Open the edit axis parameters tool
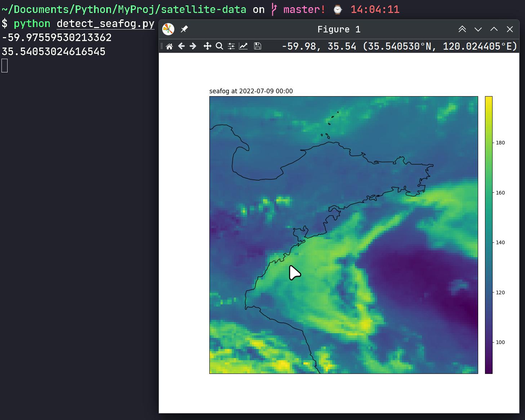 243,46
